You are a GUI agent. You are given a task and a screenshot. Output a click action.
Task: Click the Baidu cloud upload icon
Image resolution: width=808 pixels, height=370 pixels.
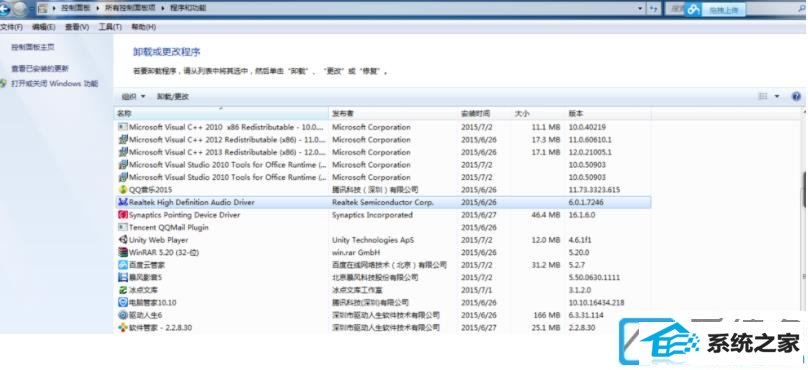tap(694, 9)
